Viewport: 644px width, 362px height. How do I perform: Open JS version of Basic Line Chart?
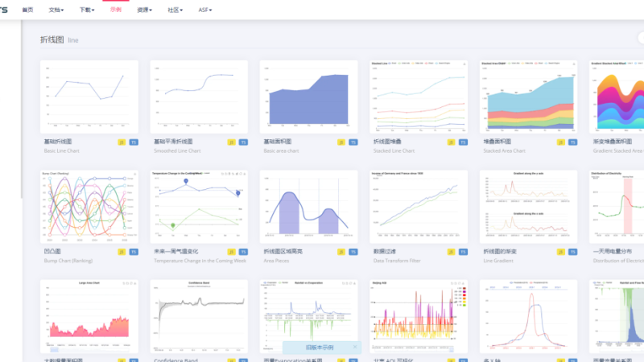(x=122, y=142)
